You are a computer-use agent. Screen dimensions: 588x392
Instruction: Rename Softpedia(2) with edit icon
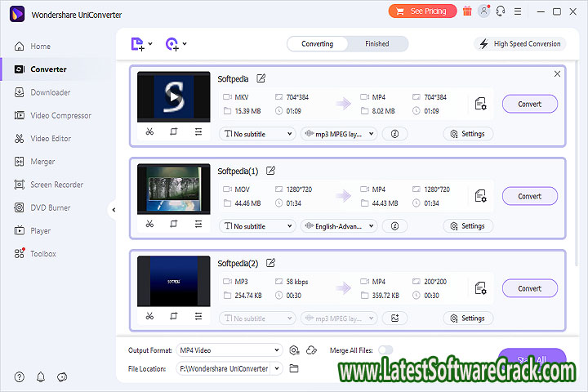click(x=271, y=263)
